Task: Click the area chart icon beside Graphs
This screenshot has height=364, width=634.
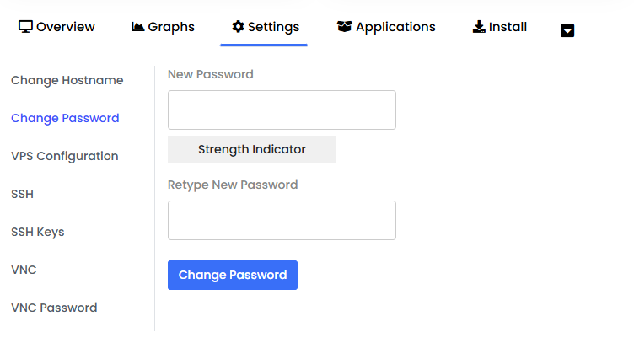Action: point(138,27)
